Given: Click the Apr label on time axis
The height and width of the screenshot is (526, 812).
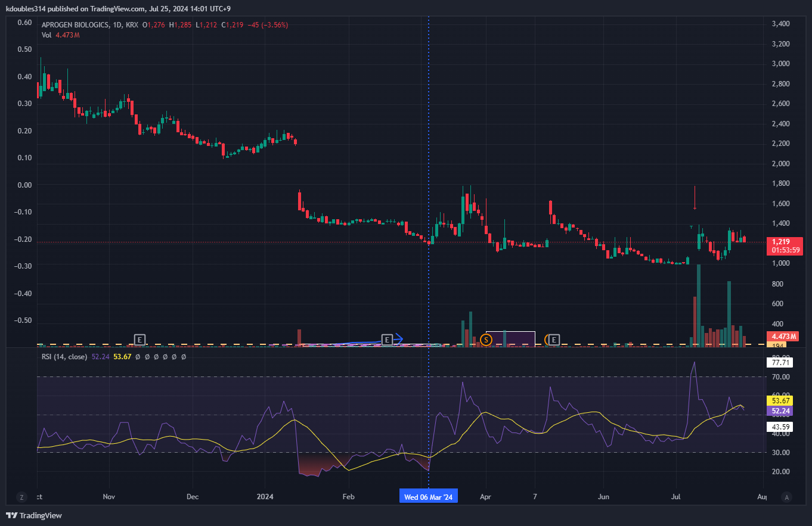Looking at the screenshot, I should (485, 496).
